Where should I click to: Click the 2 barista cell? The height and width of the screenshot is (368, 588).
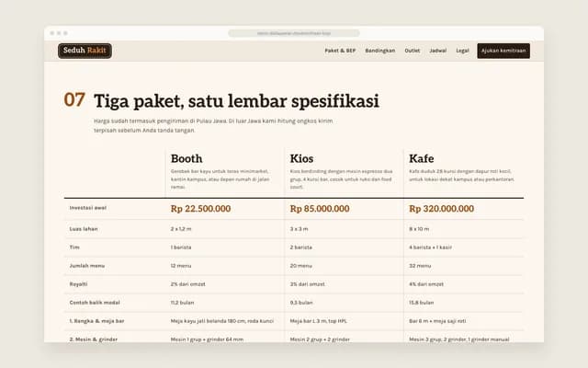coord(300,247)
